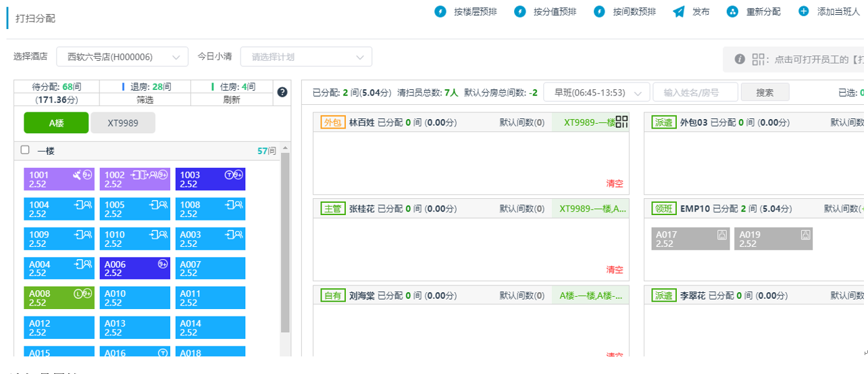Image resolution: width=868 pixels, height=374 pixels.
Task: Click 清空 in 林百姓's panel
Action: (614, 183)
